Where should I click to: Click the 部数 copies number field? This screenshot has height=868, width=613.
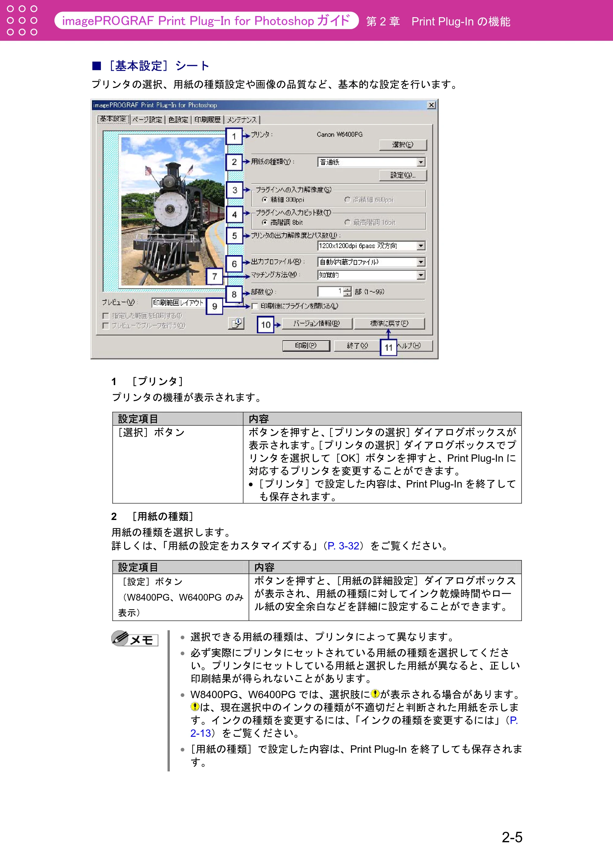(330, 292)
